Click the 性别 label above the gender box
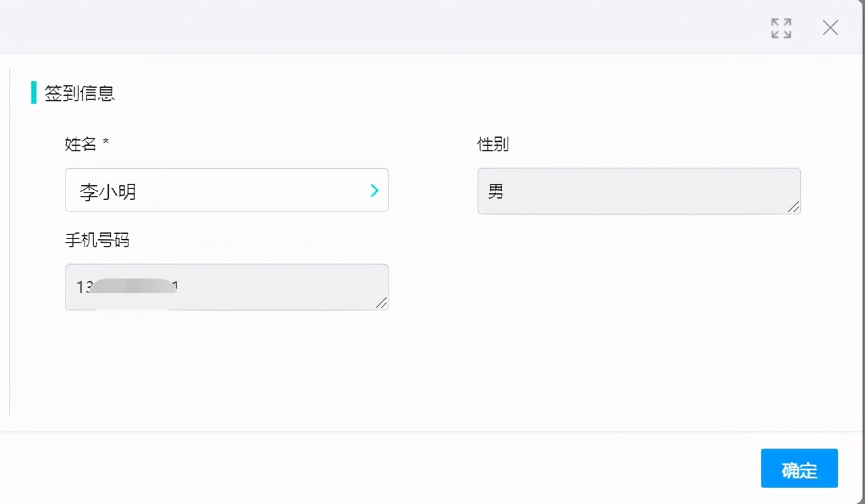This screenshot has height=504, width=865. [493, 144]
